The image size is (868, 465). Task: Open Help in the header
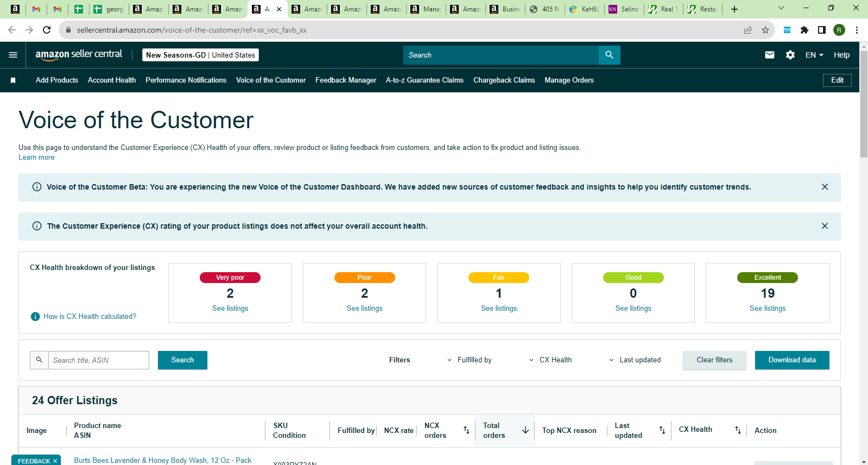point(841,55)
